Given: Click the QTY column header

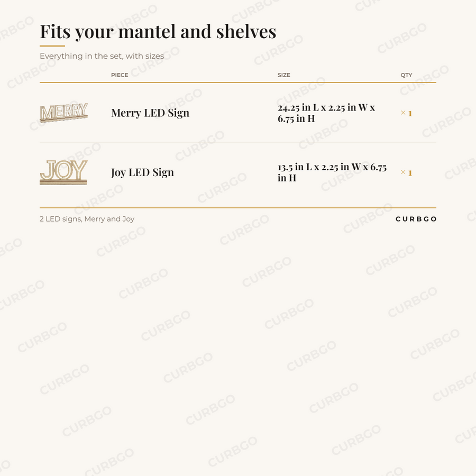Looking at the screenshot, I should pyautogui.click(x=406, y=75).
